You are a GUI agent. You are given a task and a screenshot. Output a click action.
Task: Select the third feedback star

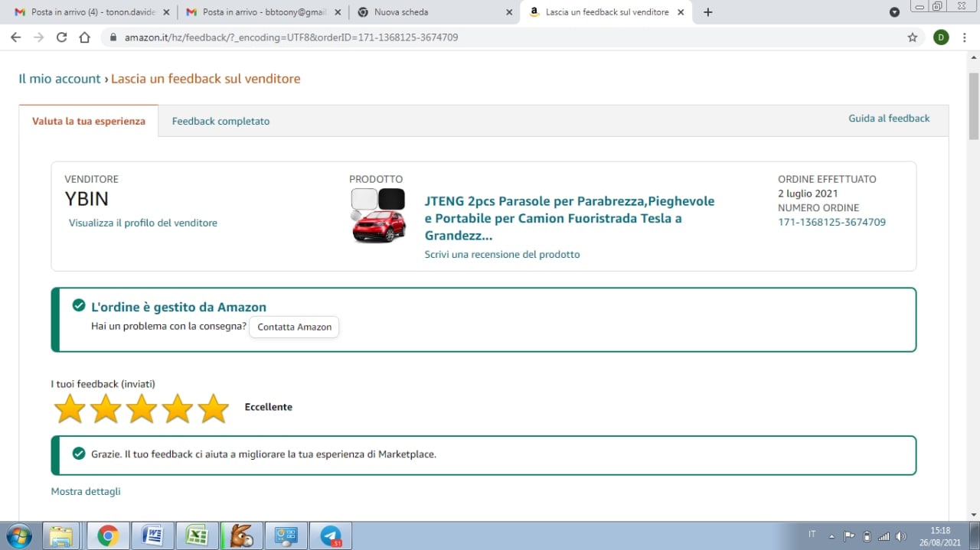[142, 408]
